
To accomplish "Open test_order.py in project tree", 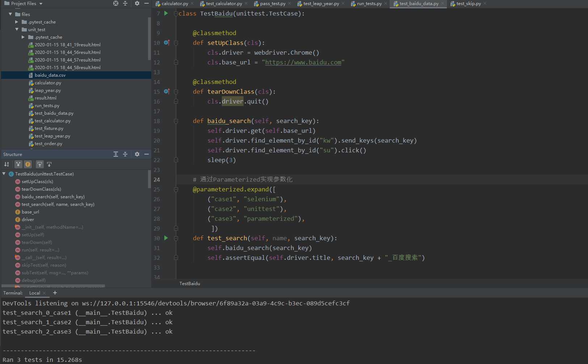I will [x=48, y=144].
